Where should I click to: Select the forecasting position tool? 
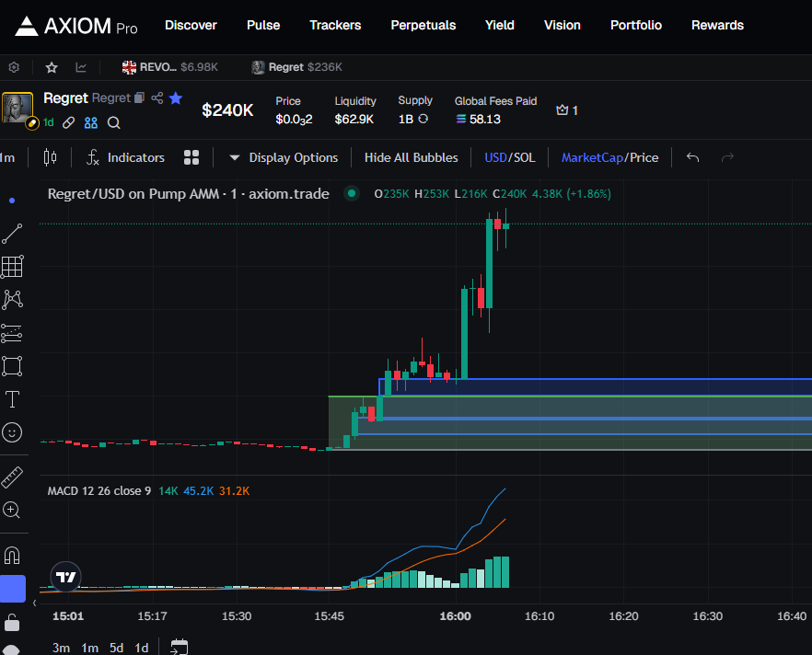click(12, 333)
